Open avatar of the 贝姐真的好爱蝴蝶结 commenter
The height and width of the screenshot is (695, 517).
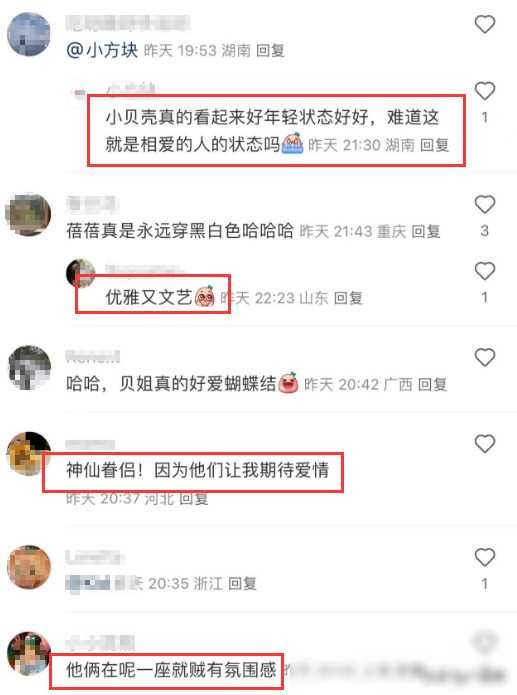click(29, 367)
